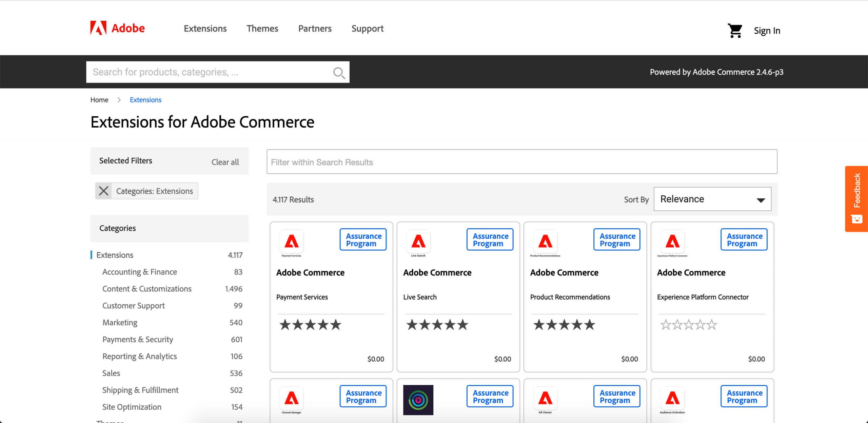Click Clear all selected filters
Viewport: 868px width, 423px height.
coord(225,162)
